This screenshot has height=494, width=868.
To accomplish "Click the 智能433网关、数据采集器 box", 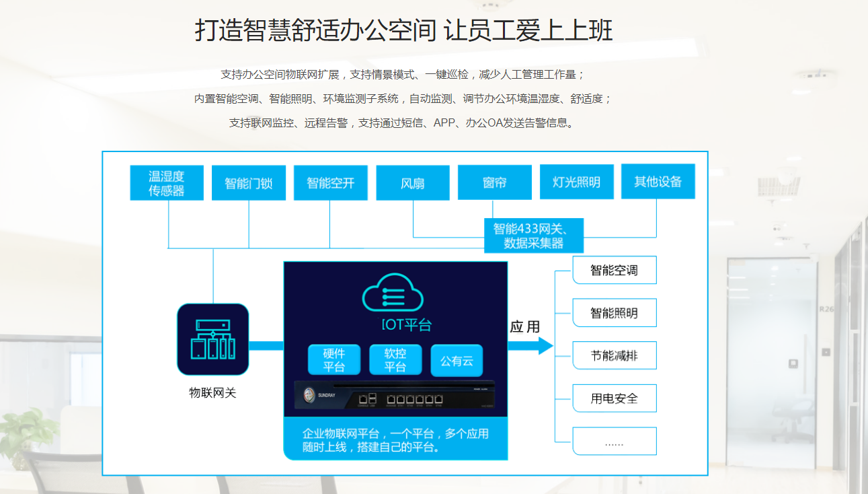I will pyautogui.click(x=534, y=236).
